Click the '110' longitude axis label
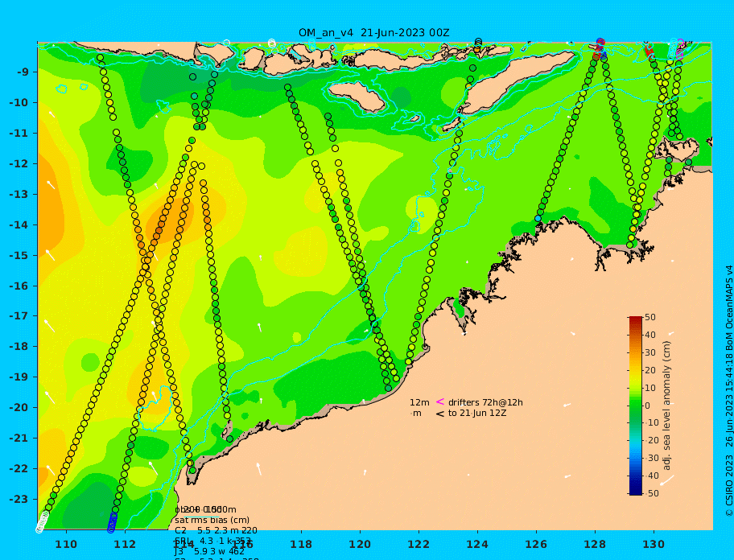Viewport: 734px width, 560px height. (67, 544)
